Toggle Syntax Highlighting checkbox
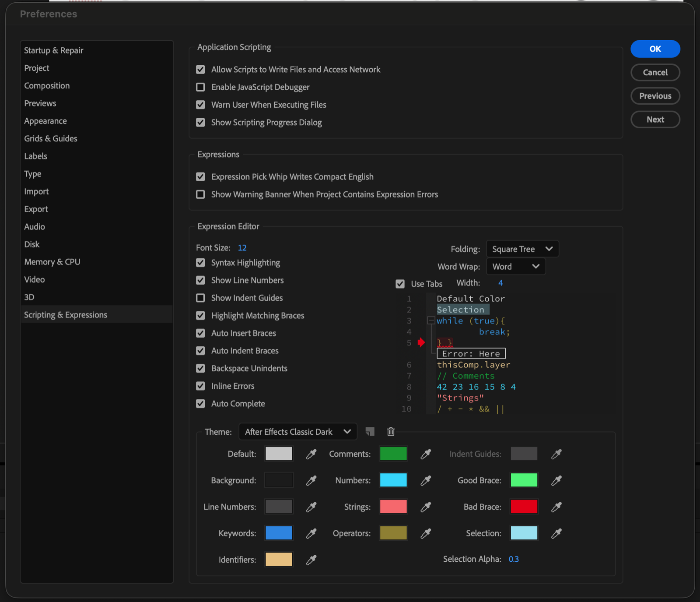Screen dimensions: 700x602 (200, 263)
